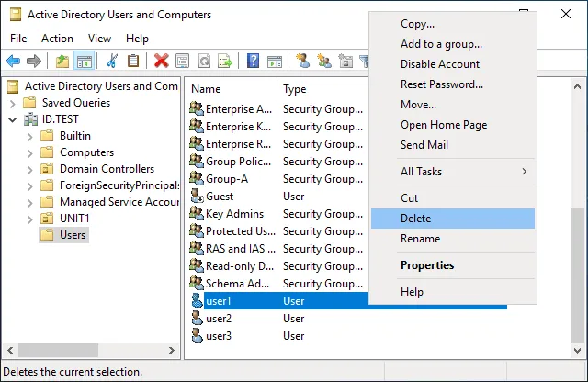Select Reset Password in context menu
This screenshot has height=382, width=588.
[x=441, y=84]
